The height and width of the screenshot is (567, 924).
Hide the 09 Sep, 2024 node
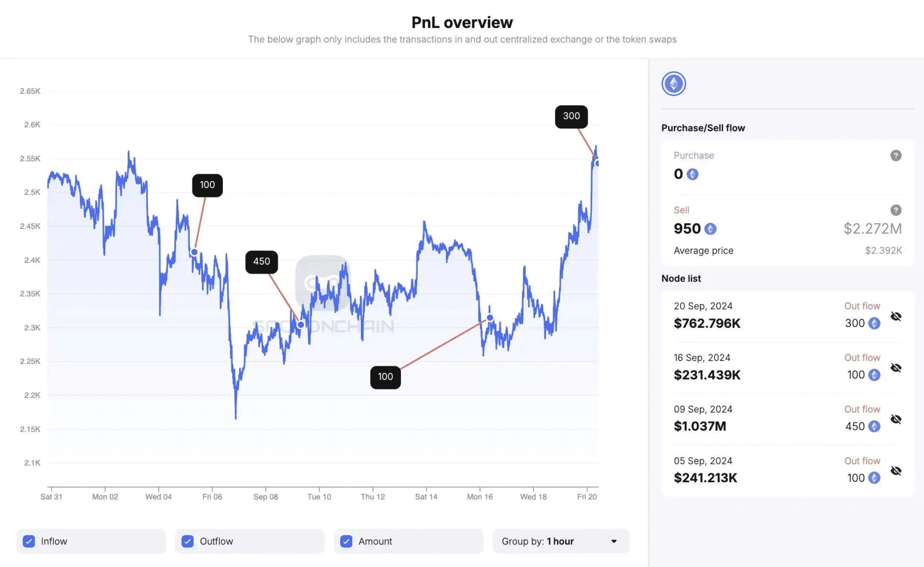(896, 419)
